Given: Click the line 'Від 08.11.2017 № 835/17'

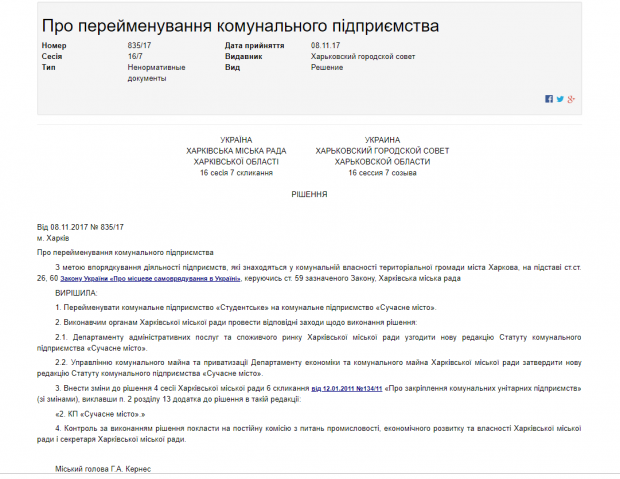Looking at the screenshot, I should [x=80, y=228].
